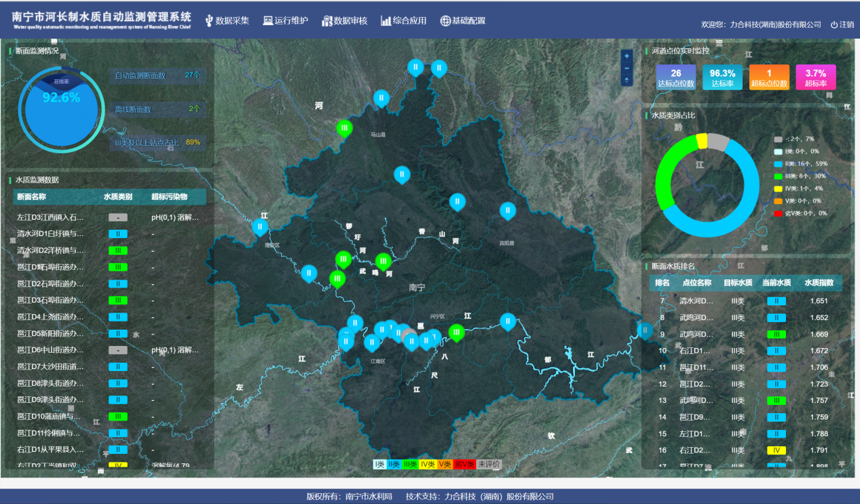Screen dimensions: 860x504
Task: Zoom in on the map with plus button
Action: pos(627,56)
